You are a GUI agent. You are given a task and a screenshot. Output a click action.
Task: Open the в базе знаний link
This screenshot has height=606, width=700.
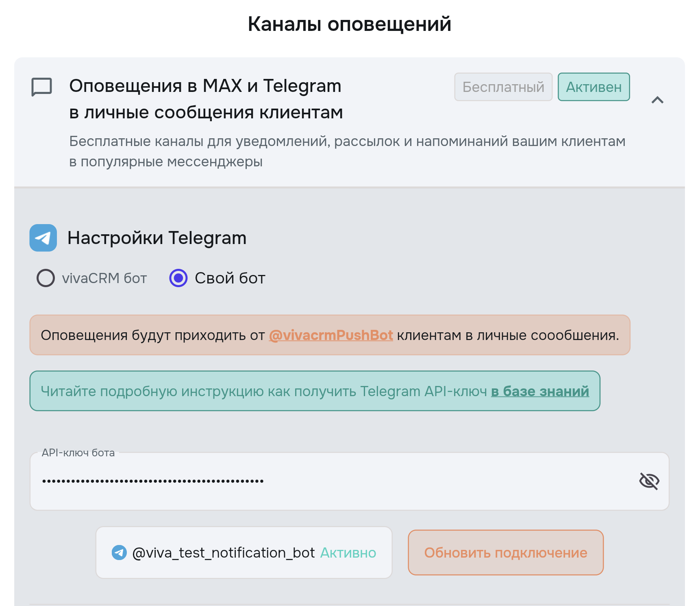(540, 391)
